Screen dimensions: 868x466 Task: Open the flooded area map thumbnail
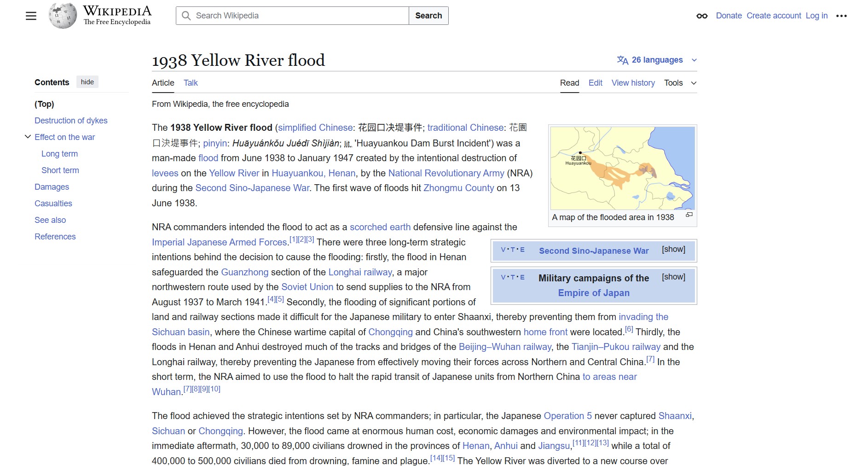point(622,168)
